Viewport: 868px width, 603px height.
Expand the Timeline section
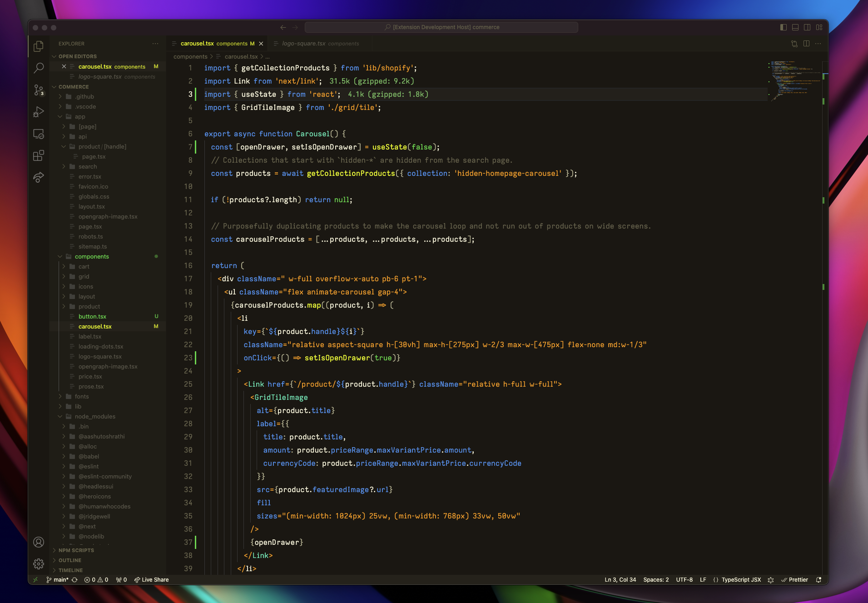(x=70, y=570)
